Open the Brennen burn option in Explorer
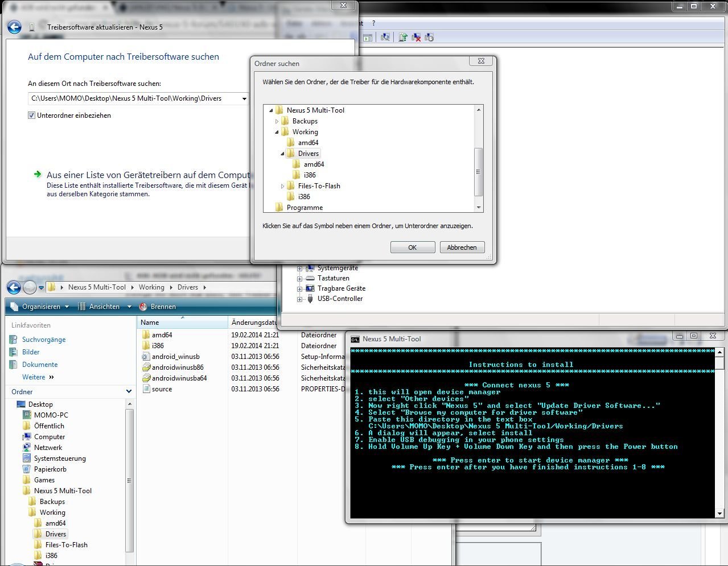Image resolution: width=728 pixels, height=566 pixels. click(158, 307)
